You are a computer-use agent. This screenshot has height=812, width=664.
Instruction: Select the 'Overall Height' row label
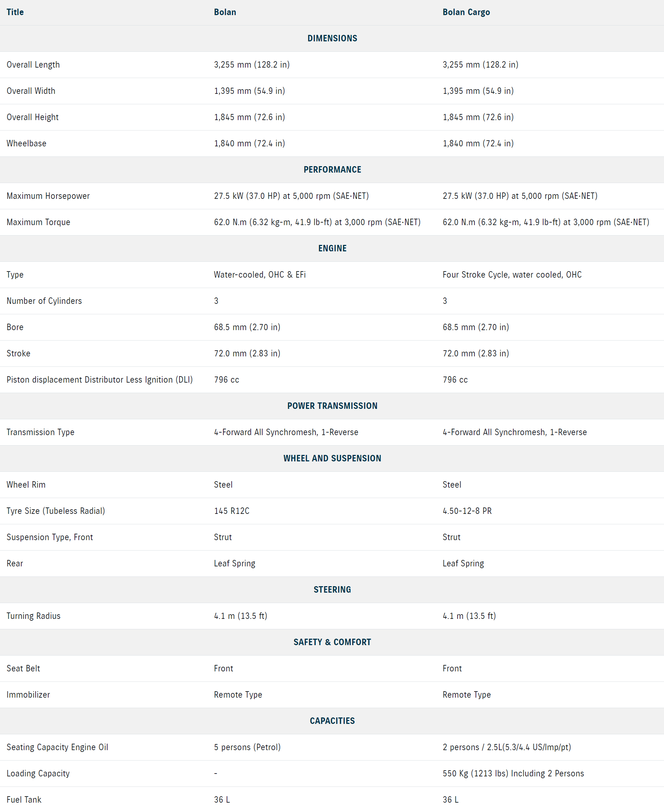pyautogui.click(x=32, y=117)
